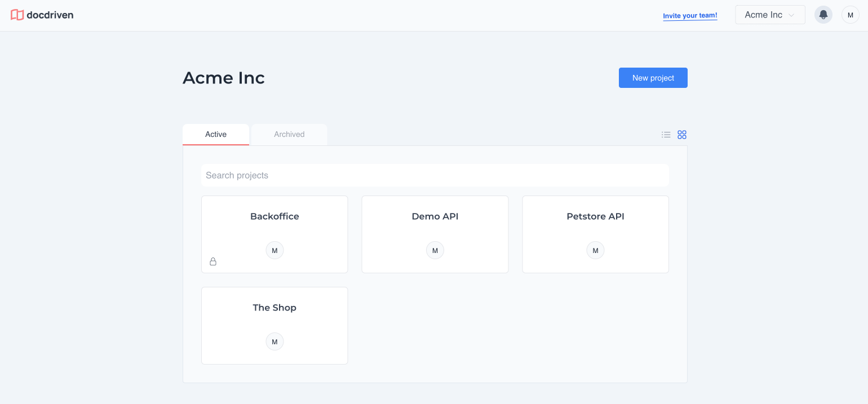868x404 pixels.
Task: Click the member avatar on the Backoffice card
Action: click(x=274, y=250)
